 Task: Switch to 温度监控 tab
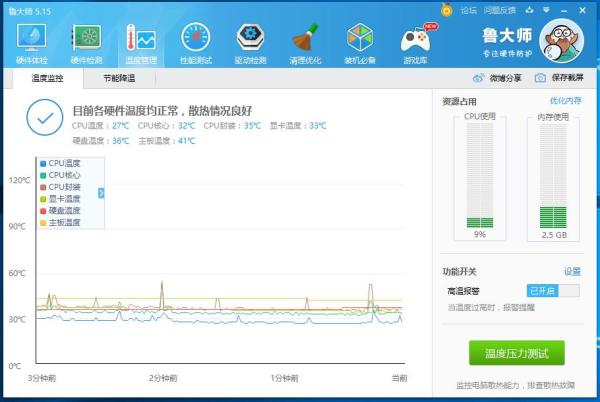pyautogui.click(x=47, y=78)
